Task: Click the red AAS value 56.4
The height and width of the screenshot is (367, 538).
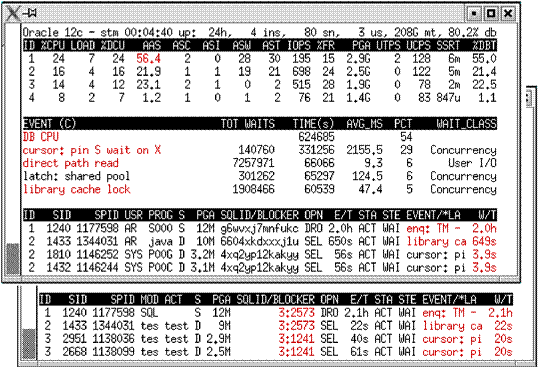Action: coord(148,59)
